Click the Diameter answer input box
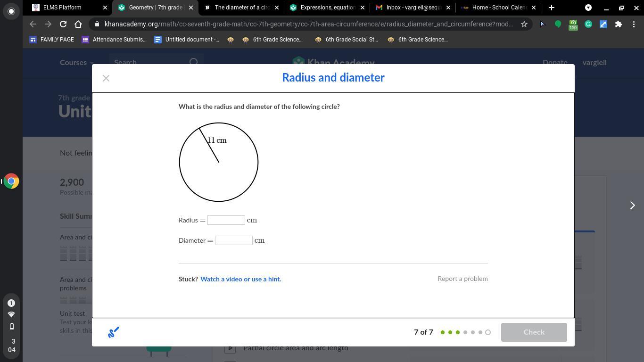The image size is (644, 362). click(x=234, y=240)
